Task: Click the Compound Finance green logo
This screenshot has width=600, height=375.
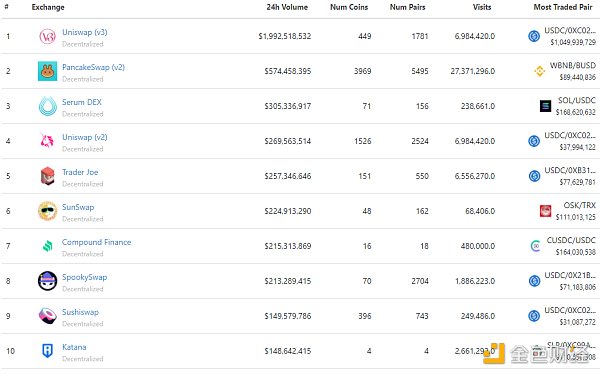Action: point(47,246)
